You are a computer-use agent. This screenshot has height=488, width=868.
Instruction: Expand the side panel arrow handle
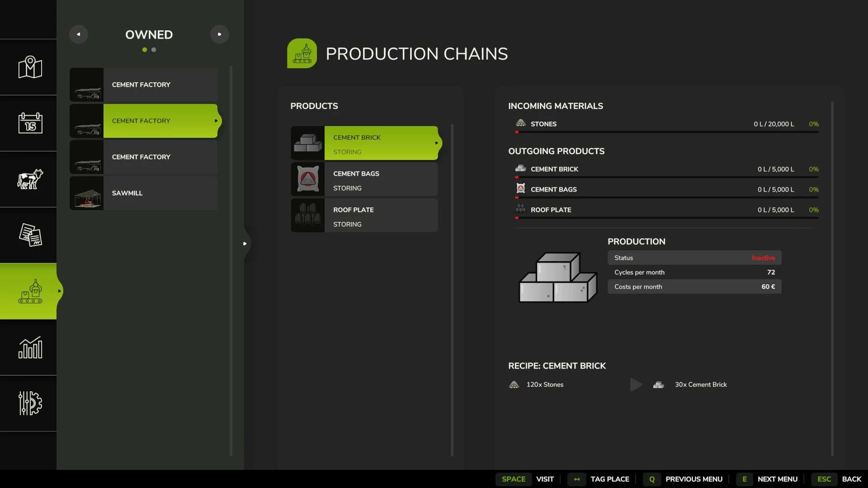(x=245, y=244)
